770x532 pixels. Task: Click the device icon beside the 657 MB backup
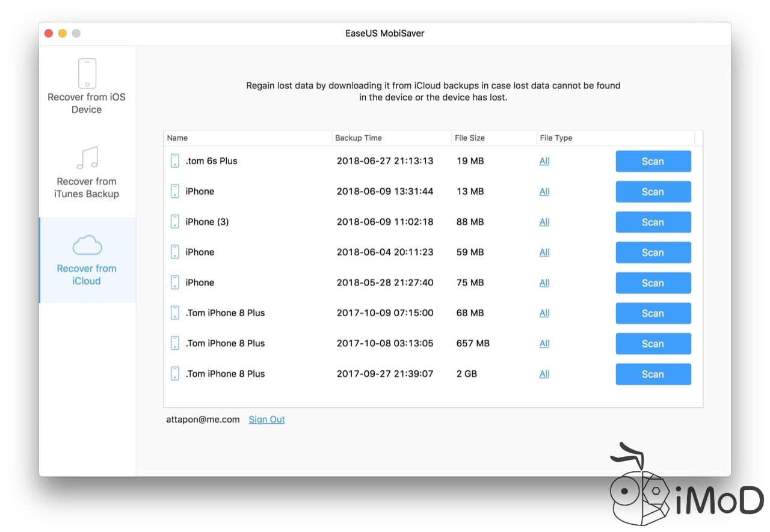(x=175, y=343)
